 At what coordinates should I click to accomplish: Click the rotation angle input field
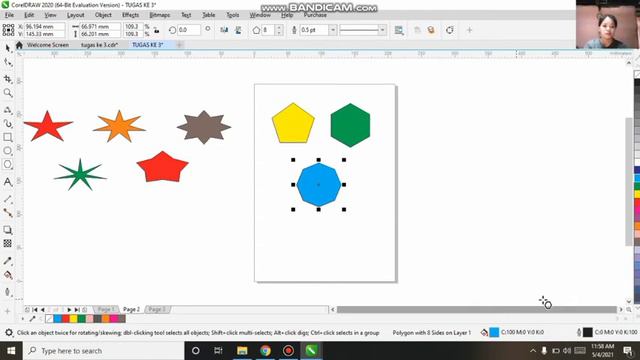click(189, 30)
